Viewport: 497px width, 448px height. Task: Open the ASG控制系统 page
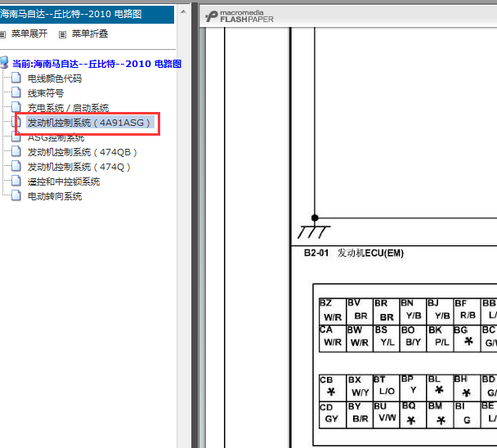56,137
